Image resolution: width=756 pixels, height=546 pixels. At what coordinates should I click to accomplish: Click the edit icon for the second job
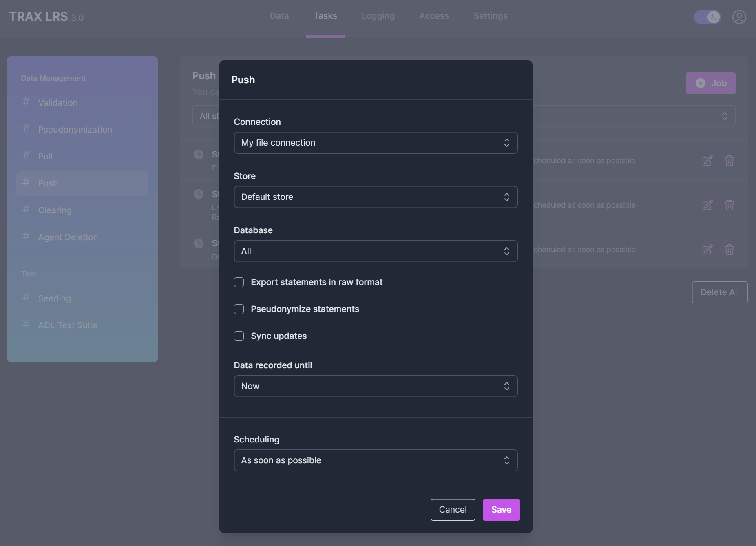[x=707, y=205]
